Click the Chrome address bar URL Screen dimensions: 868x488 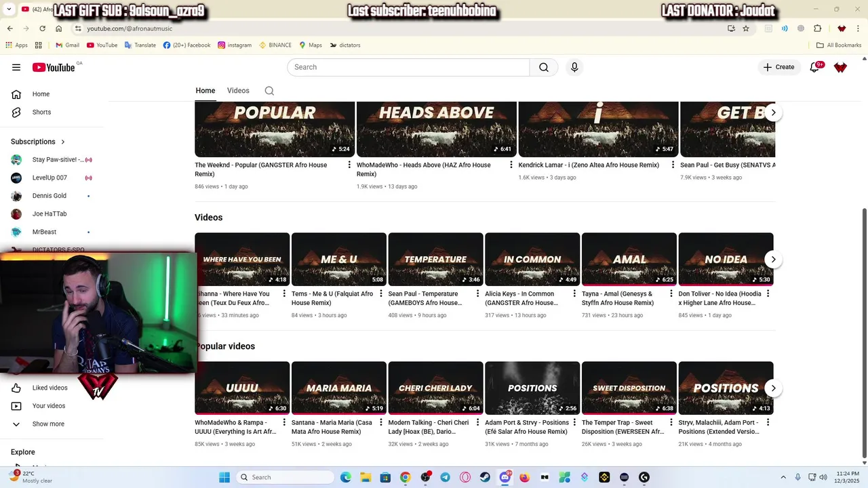pyautogui.click(x=130, y=28)
